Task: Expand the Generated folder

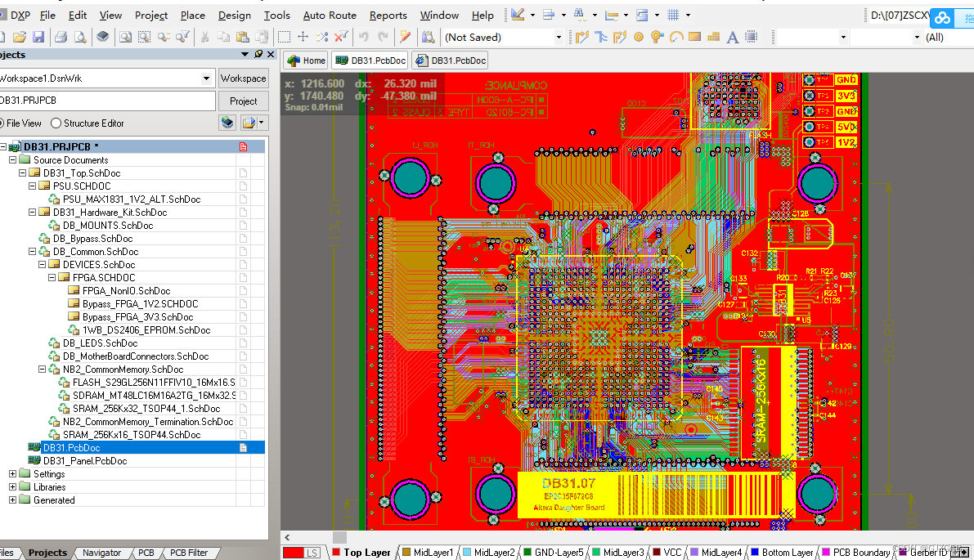Action: 12,500
